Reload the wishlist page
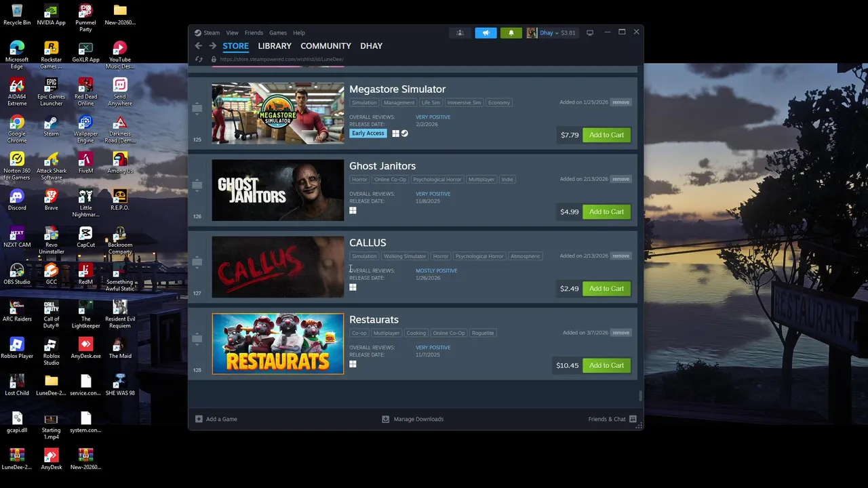The image size is (868, 488). pyautogui.click(x=199, y=59)
